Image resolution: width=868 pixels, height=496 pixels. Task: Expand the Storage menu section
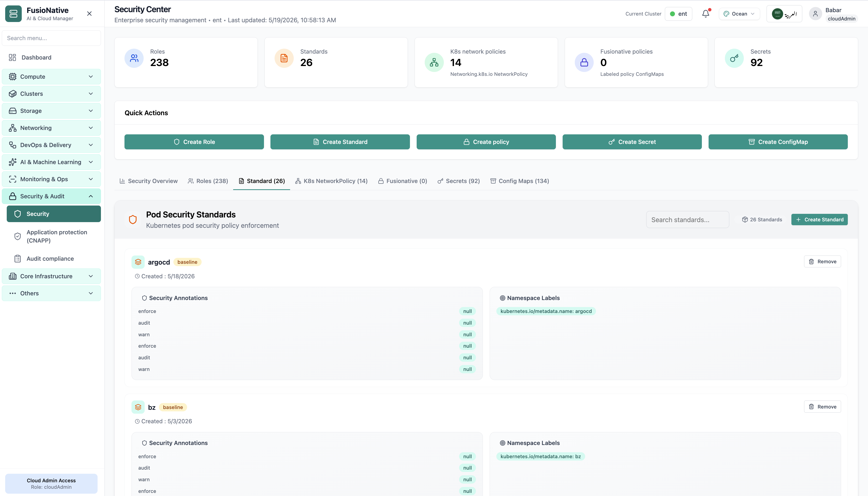(x=52, y=111)
